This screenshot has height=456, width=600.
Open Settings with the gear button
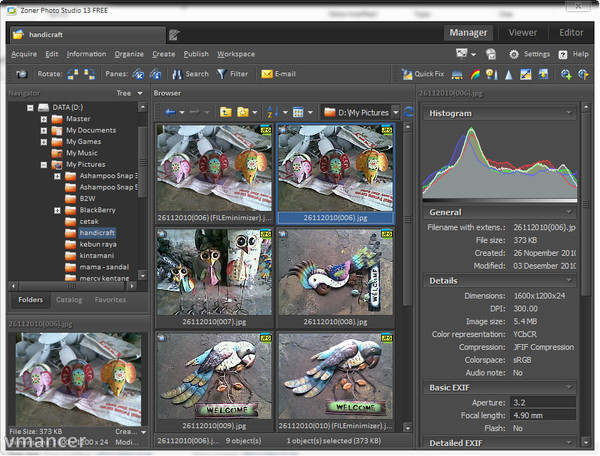(x=529, y=54)
